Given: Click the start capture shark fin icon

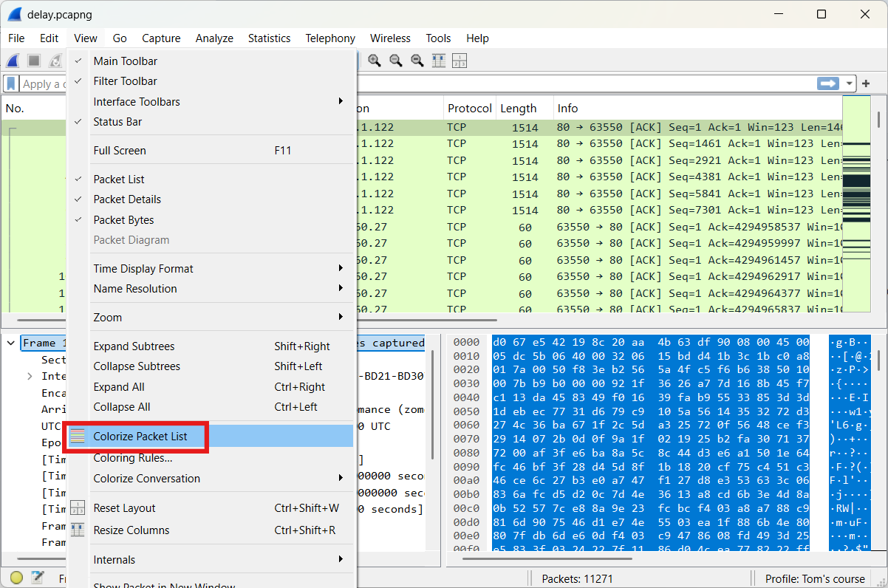Looking at the screenshot, I should click(x=13, y=61).
